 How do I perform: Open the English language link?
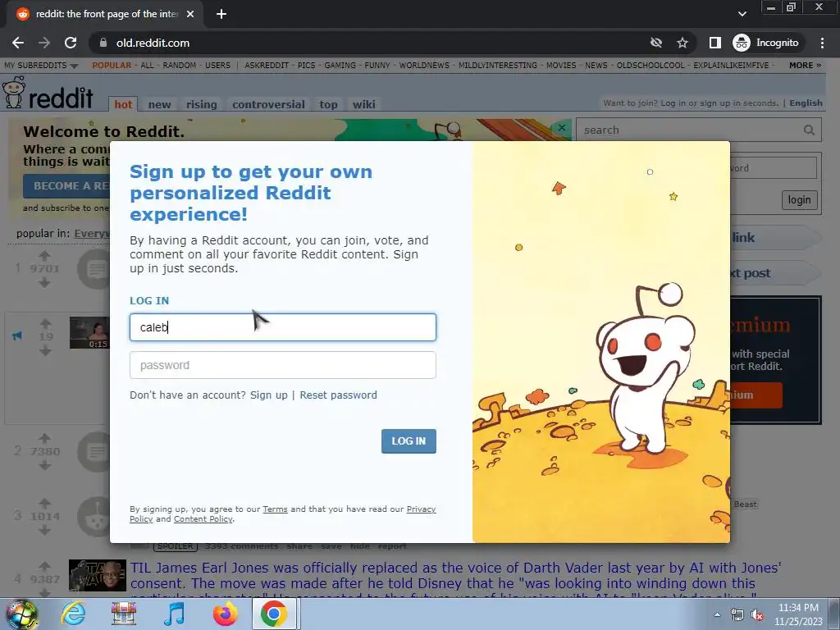pyautogui.click(x=806, y=103)
